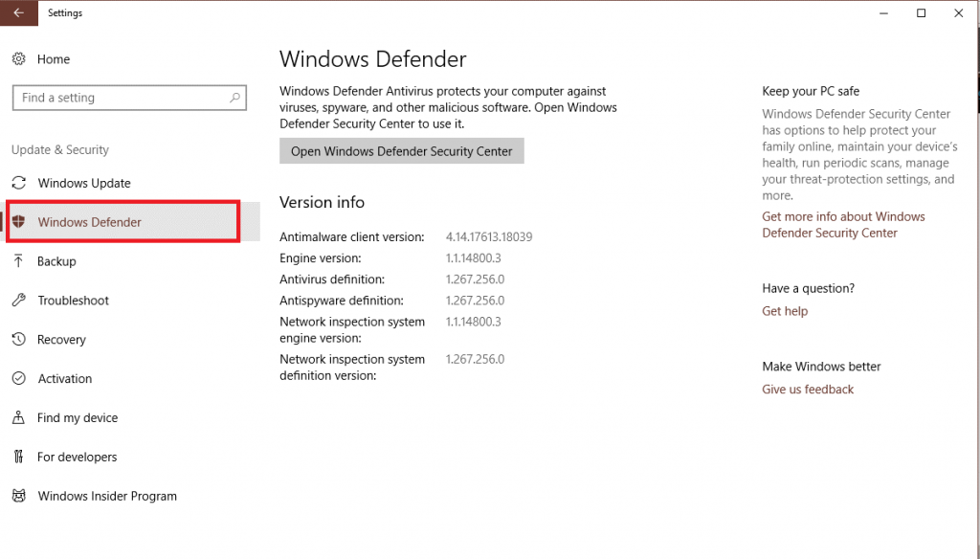This screenshot has height=559, width=980.
Task: Click the search magnifier icon
Action: pyautogui.click(x=235, y=98)
